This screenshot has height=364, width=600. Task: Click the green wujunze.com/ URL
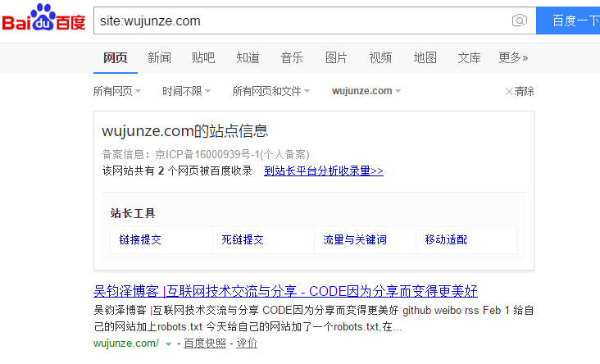[126, 344]
